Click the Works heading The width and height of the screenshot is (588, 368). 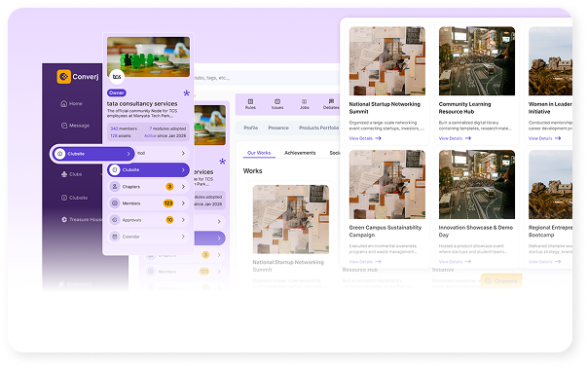(253, 171)
